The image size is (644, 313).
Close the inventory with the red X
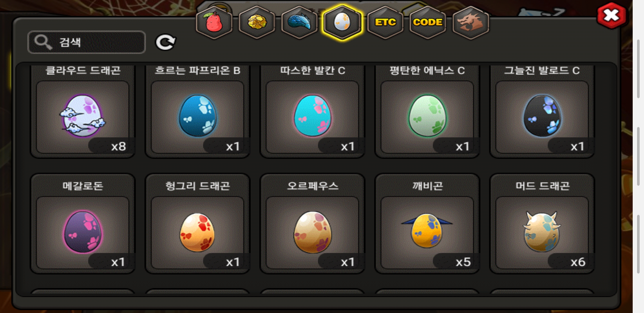pos(611,16)
